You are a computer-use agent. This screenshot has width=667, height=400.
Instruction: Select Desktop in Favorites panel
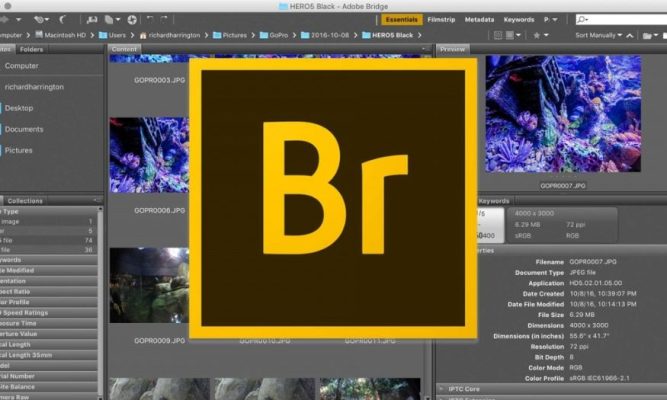point(19,108)
